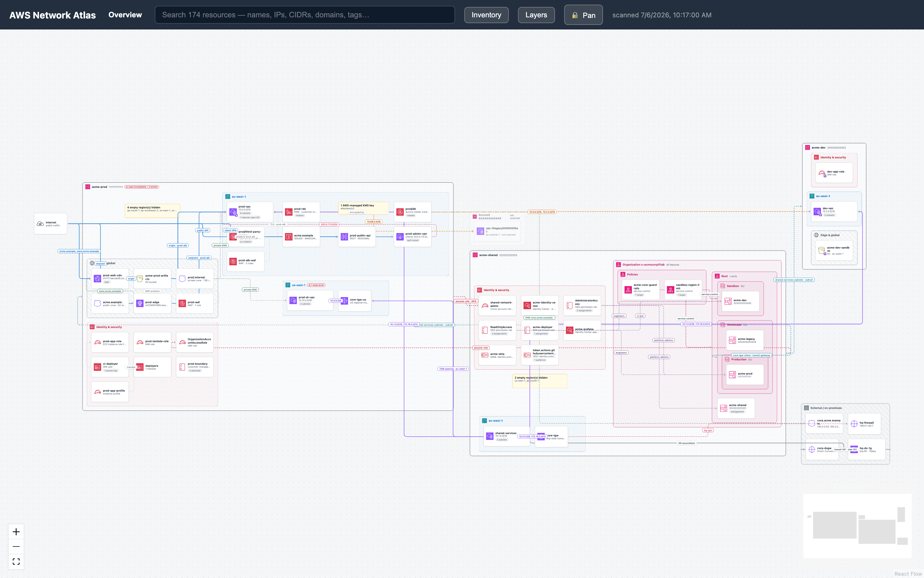
Task: Click the ci-deployer IAM user icon
Action: 97,367
